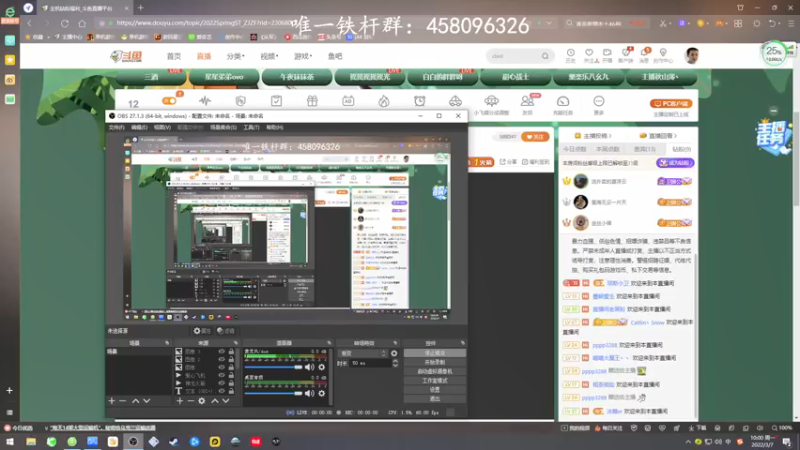Toggle the orange switch in Douyu streamer toolbar

(x=169, y=101)
